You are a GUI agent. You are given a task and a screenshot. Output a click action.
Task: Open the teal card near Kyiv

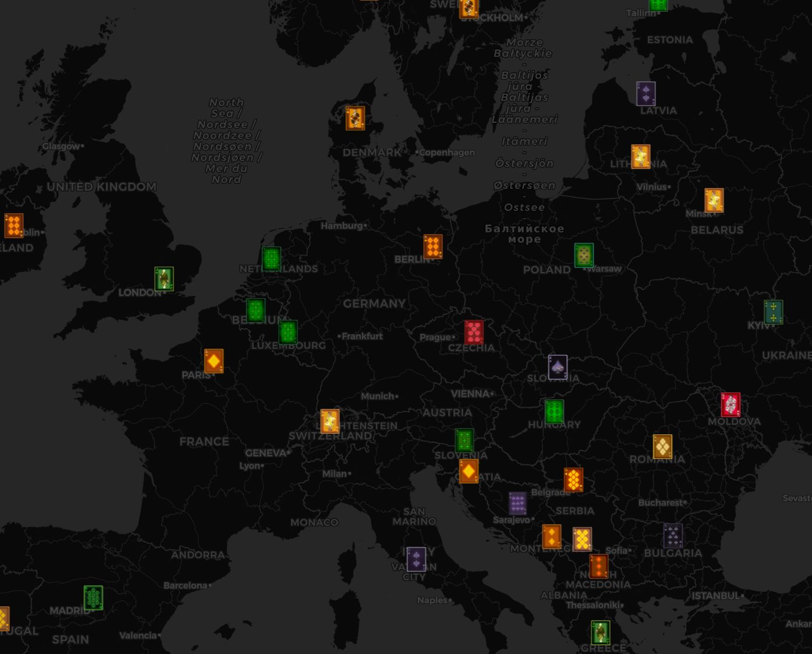click(x=773, y=312)
